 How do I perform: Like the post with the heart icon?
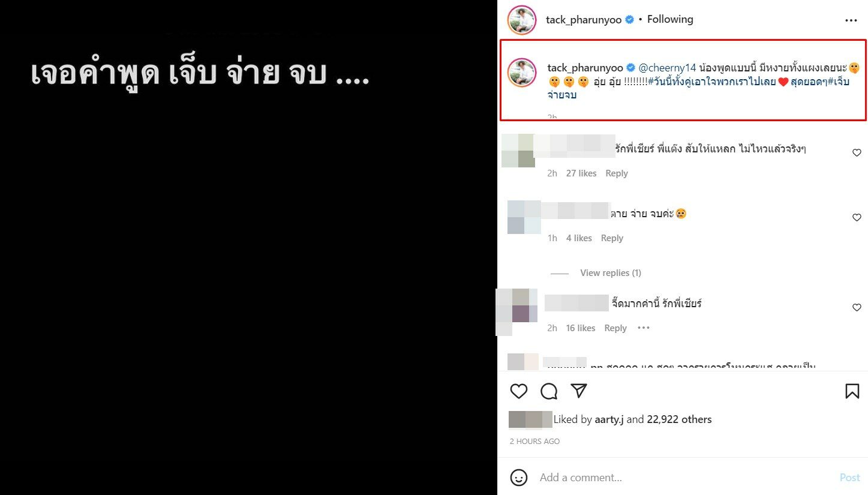(519, 391)
